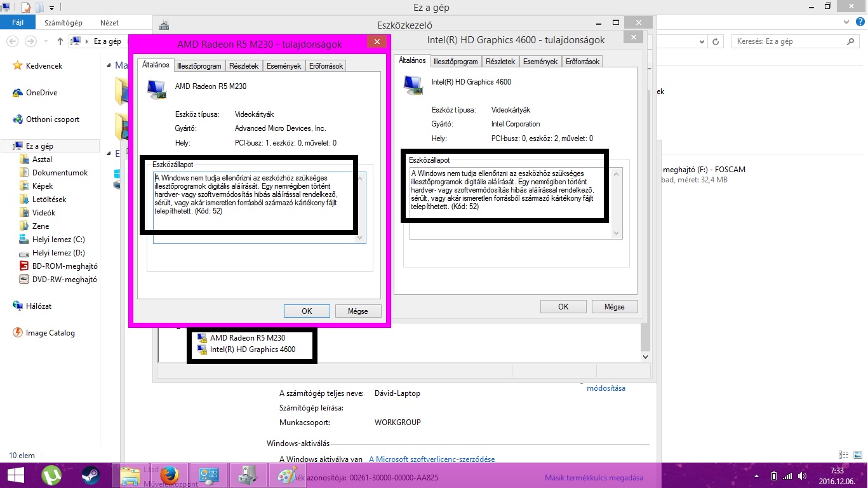Open the Microsoft szoftverlicenc-szerződése link
The height and width of the screenshot is (488, 868).
point(432,459)
